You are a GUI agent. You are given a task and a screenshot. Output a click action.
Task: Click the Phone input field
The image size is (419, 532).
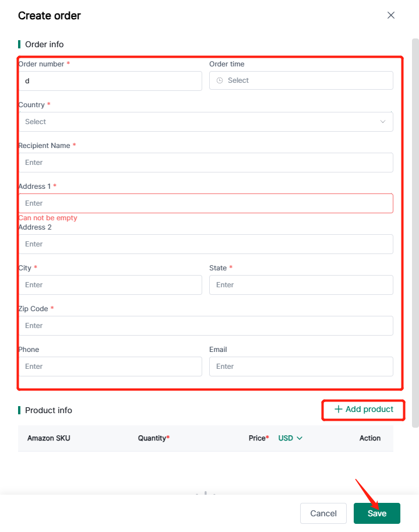pos(110,367)
